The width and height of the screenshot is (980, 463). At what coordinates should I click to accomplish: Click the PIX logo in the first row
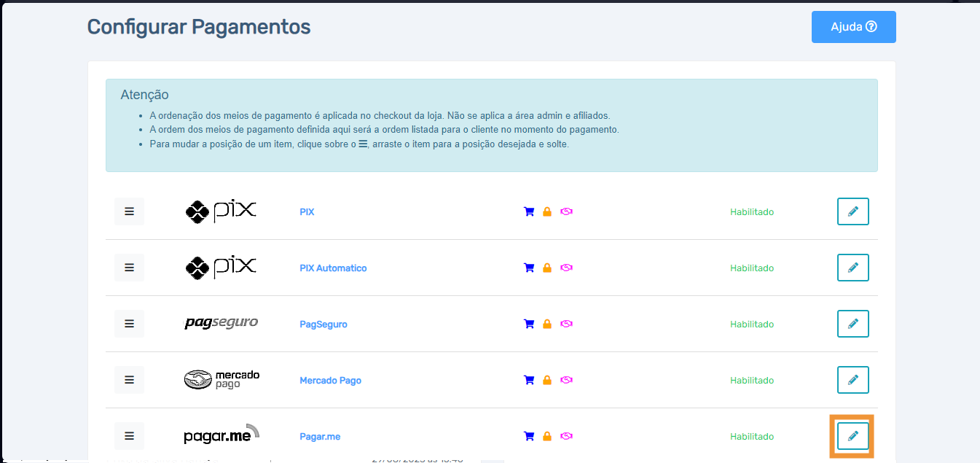click(221, 211)
